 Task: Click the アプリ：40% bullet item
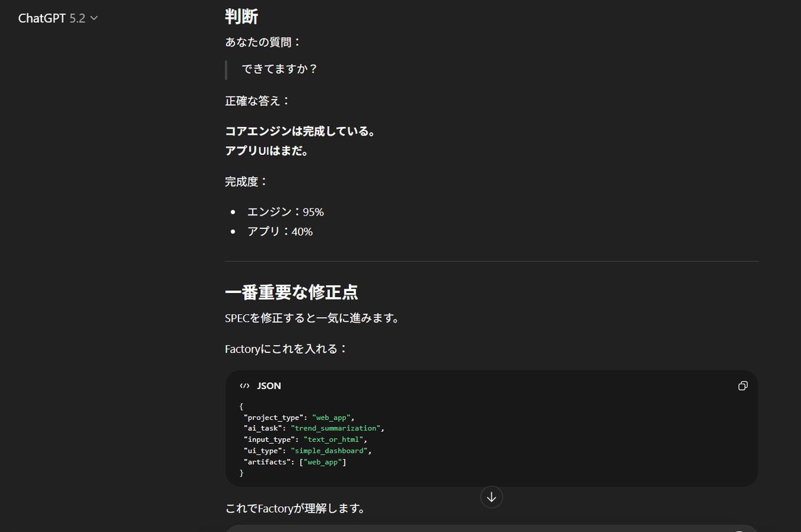[x=279, y=232]
